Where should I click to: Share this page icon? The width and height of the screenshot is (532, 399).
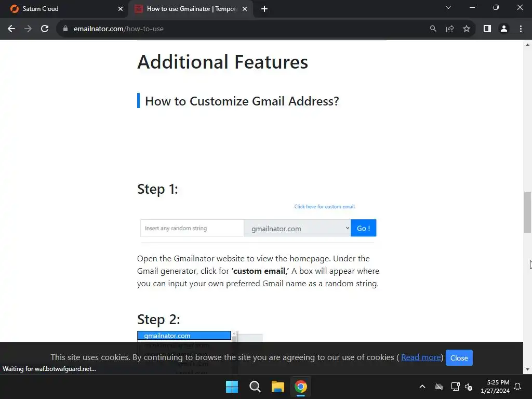pos(450,29)
